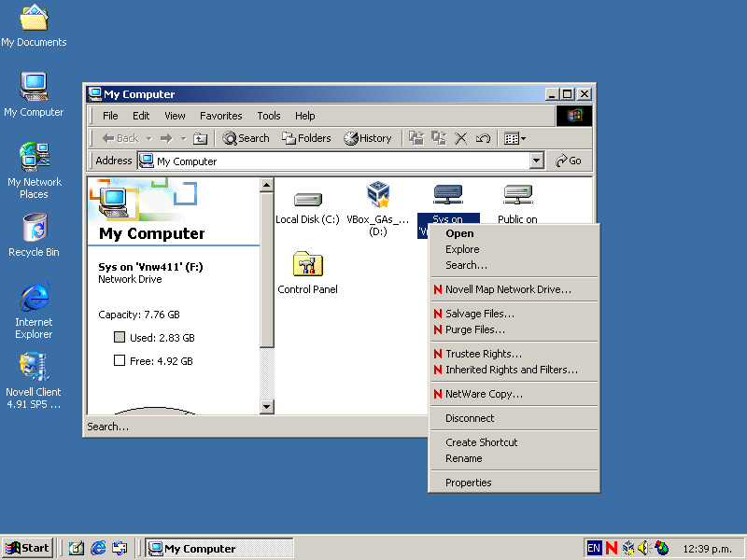Select Novell Map Network Drive... from context menu
The image size is (747, 560).
pos(514,289)
